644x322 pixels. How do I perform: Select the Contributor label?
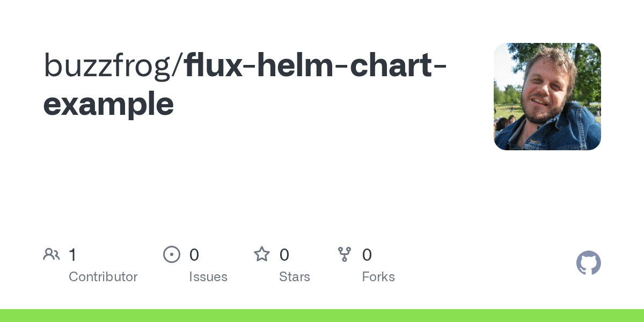pos(103,277)
